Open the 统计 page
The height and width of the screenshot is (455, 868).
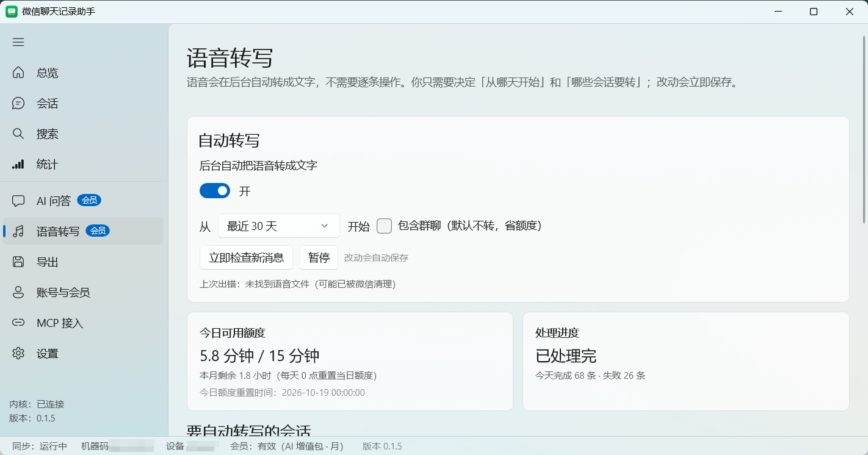click(x=83, y=164)
